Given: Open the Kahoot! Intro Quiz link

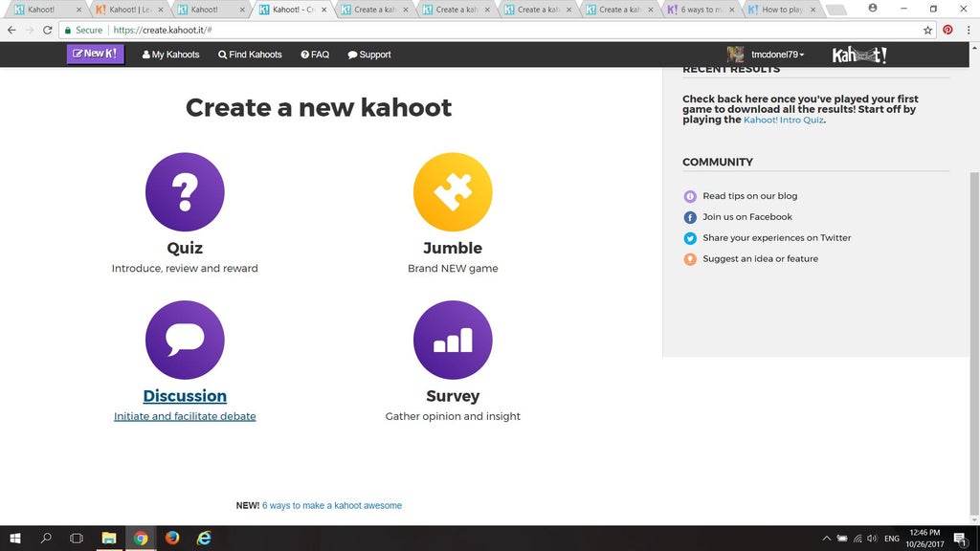Looking at the screenshot, I should [783, 120].
